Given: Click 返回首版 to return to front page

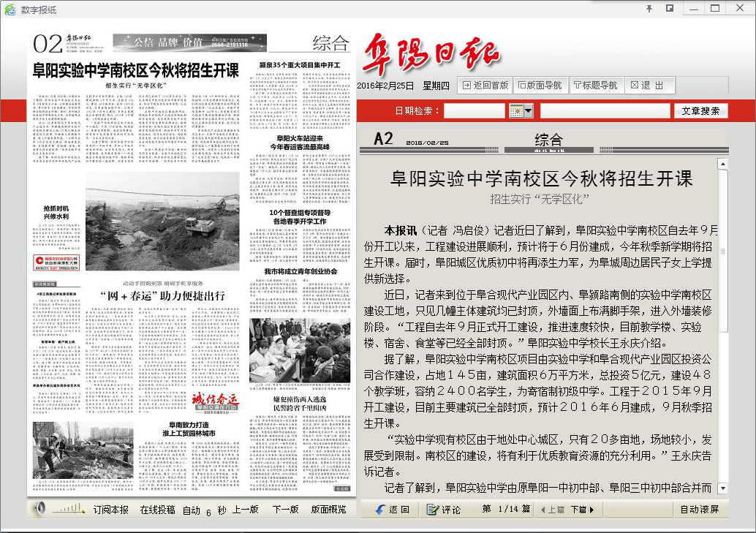Looking at the screenshot, I should (485, 86).
